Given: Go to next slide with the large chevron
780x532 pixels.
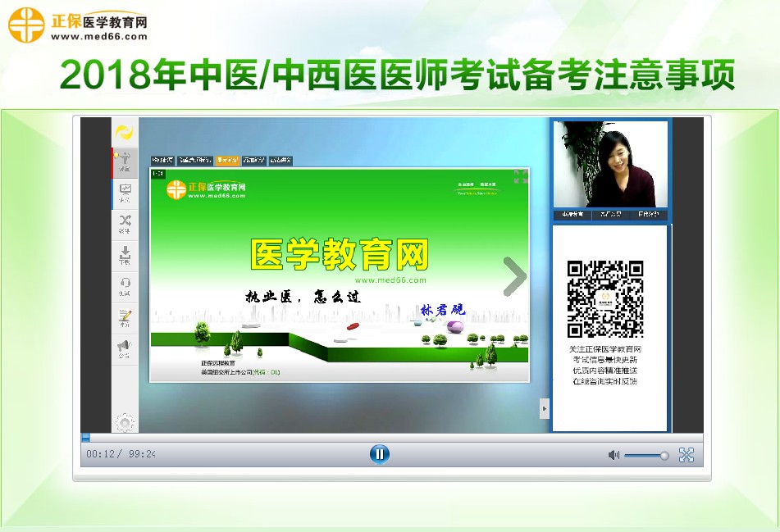Looking at the screenshot, I should pyautogui.click(x=514, y=276).
